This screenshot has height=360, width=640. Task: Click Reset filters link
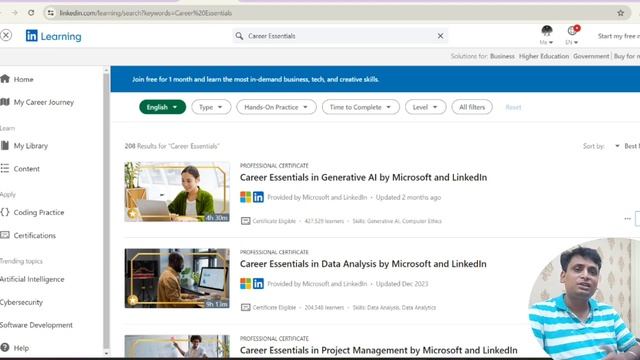[x=513, y=107]
